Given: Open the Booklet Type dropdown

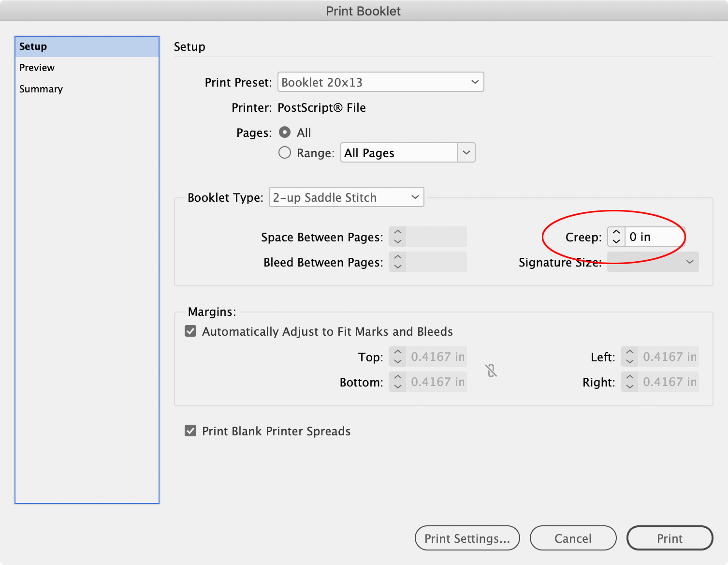Looking at the screenshot, I should [x=346, y=197].
